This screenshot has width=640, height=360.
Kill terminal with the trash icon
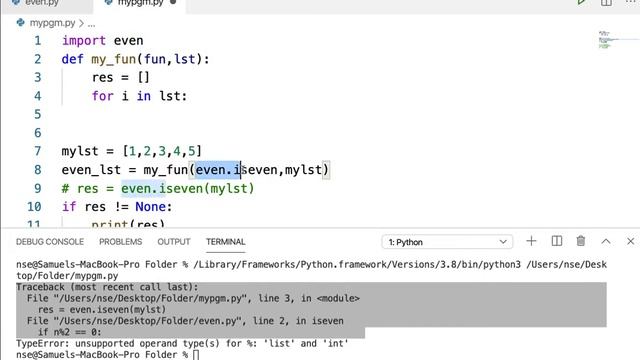581,241
